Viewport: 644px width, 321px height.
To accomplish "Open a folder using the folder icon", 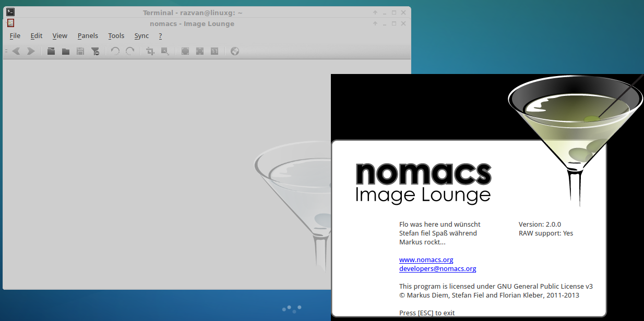I will [x=65, y=51].
